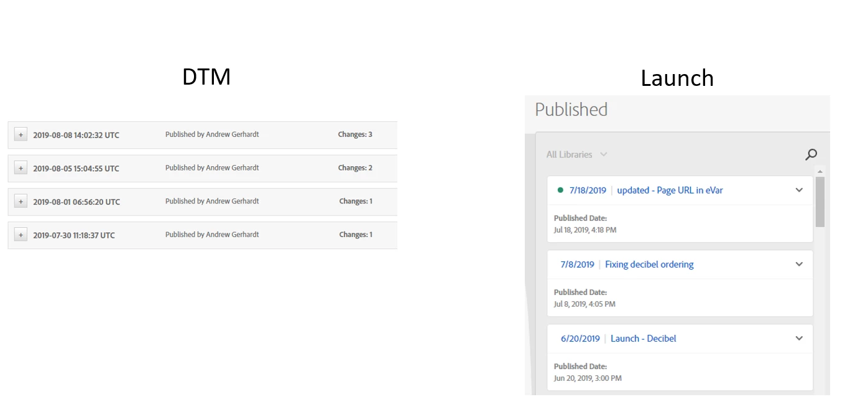
Task: Click 'Published by Andrew Gerhardt' on 2019-08-01 row
Action: point(212,201)
